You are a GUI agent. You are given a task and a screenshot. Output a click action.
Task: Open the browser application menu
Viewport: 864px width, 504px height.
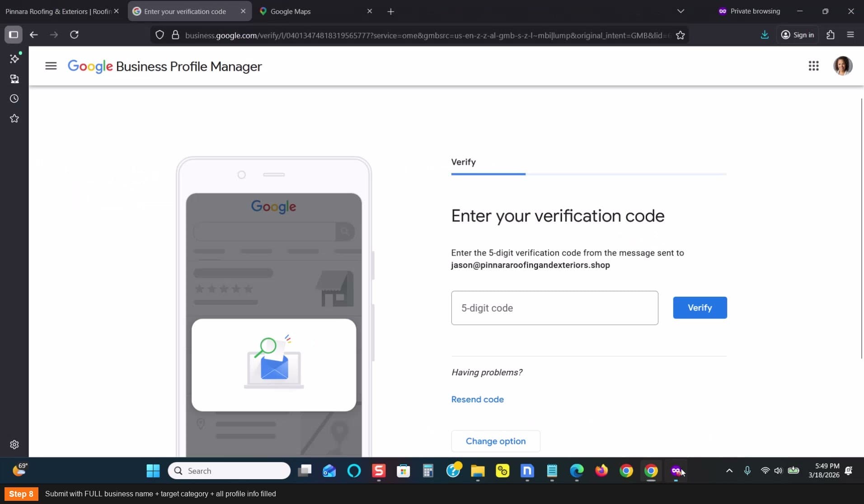(x=850, y=35)
